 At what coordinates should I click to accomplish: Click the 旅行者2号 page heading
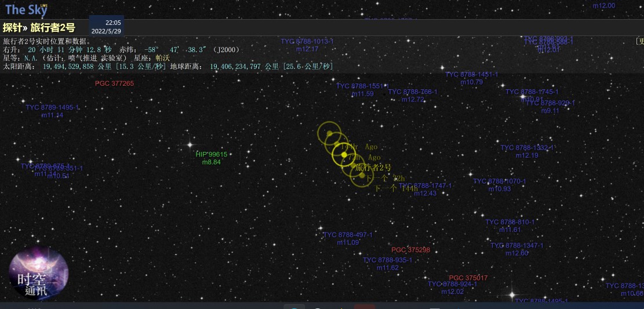pos(53,28)
